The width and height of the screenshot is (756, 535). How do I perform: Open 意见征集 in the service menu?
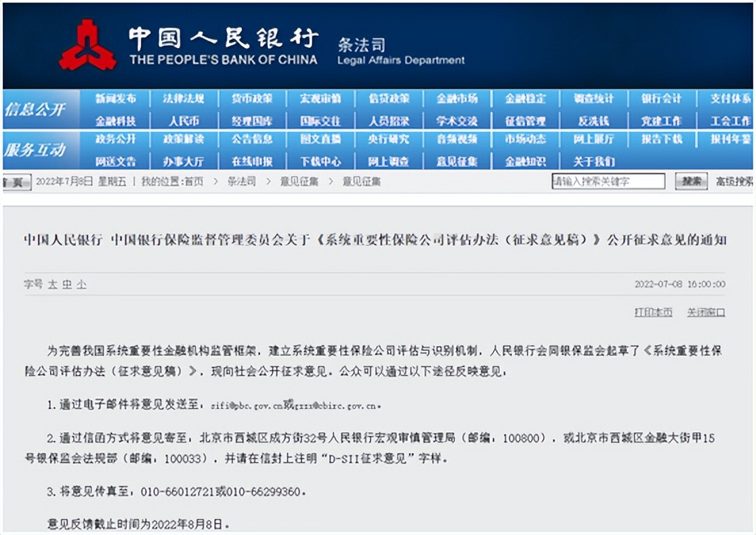pos(457,161)
